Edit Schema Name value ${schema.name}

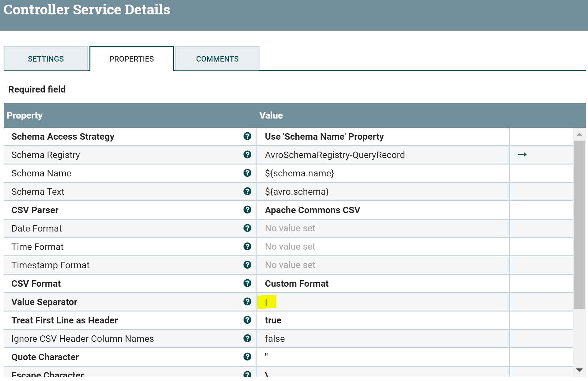pyautogui.click(x=299, y=173)
